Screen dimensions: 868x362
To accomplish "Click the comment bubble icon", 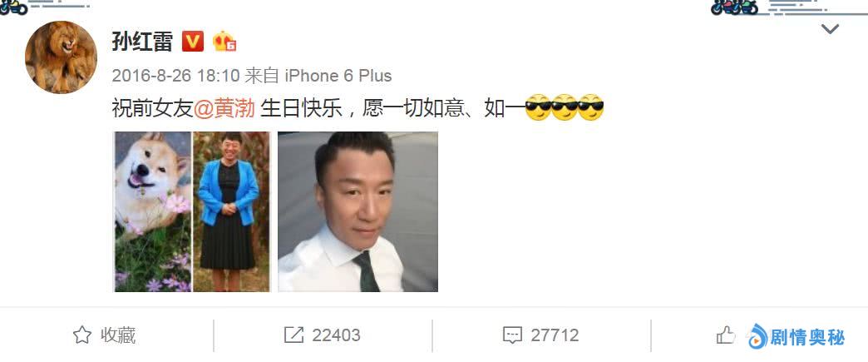I will click(512, 335).
